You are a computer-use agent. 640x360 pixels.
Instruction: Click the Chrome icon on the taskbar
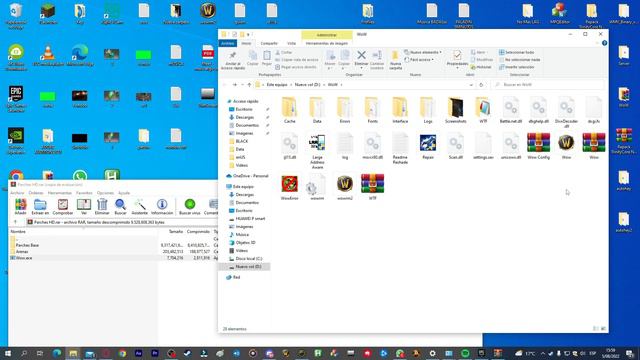tap(122, 353)
